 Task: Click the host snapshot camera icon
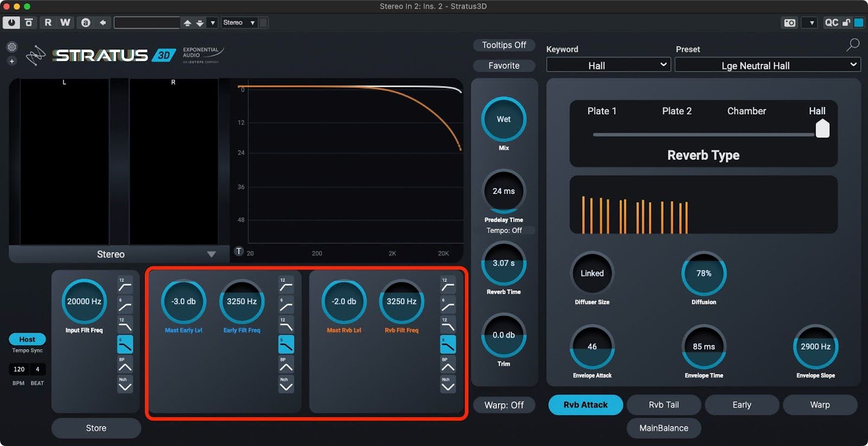[790, 23]
